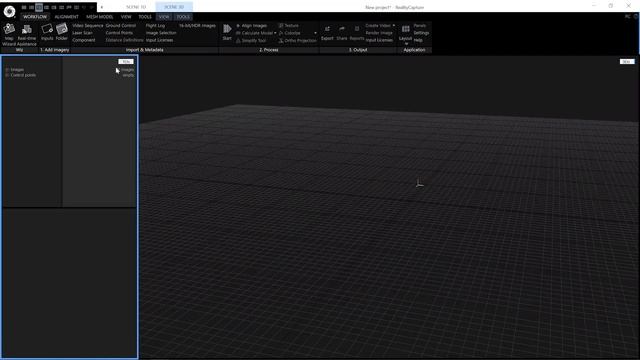
Task: Import Control Points
Action: [x=119, y=33]
